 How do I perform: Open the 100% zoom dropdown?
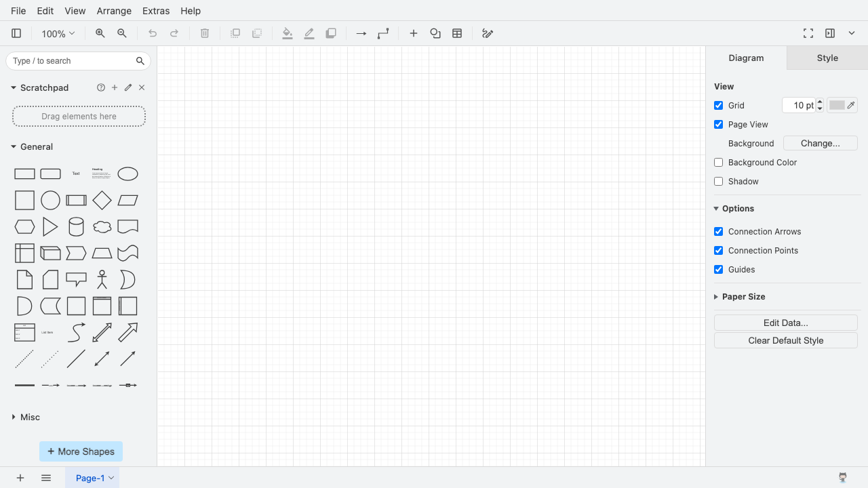point(58,33)
